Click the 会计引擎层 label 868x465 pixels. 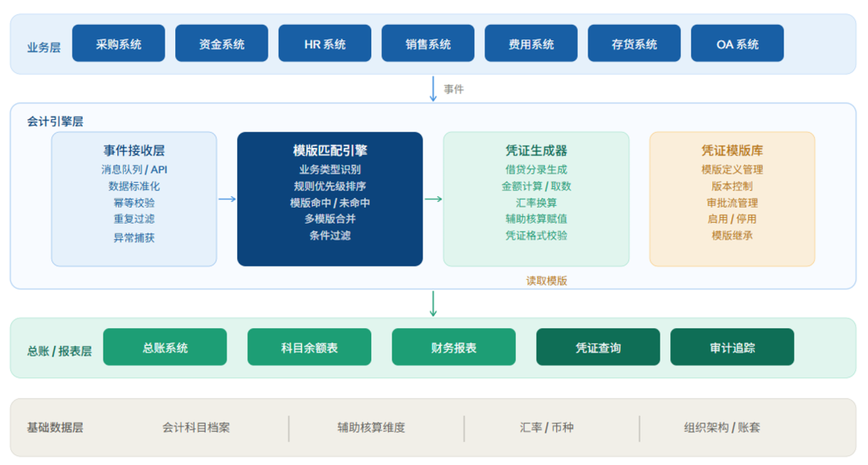pyautogui.click(x=55, y=121)
